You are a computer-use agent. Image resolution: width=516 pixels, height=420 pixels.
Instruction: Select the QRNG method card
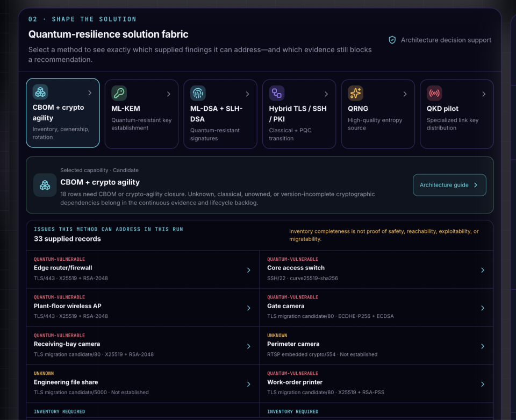pos(378,114)
